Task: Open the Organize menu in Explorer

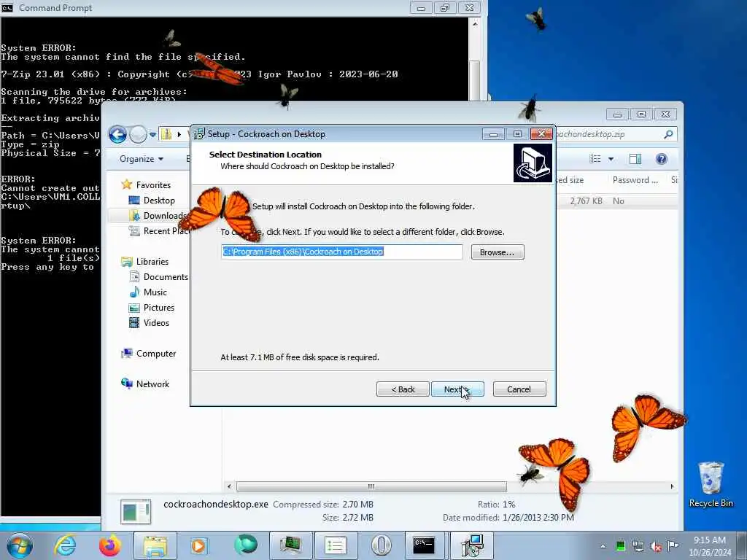Action: tap(142, 158)
